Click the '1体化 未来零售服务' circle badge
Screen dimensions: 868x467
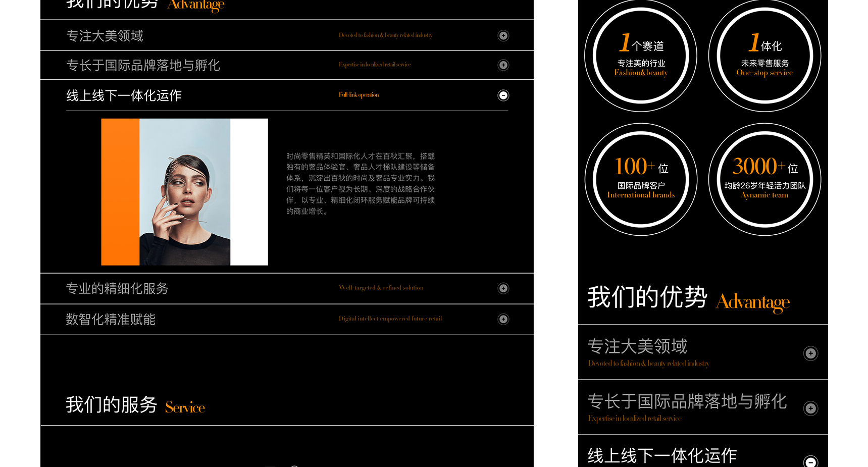[765, 56]
